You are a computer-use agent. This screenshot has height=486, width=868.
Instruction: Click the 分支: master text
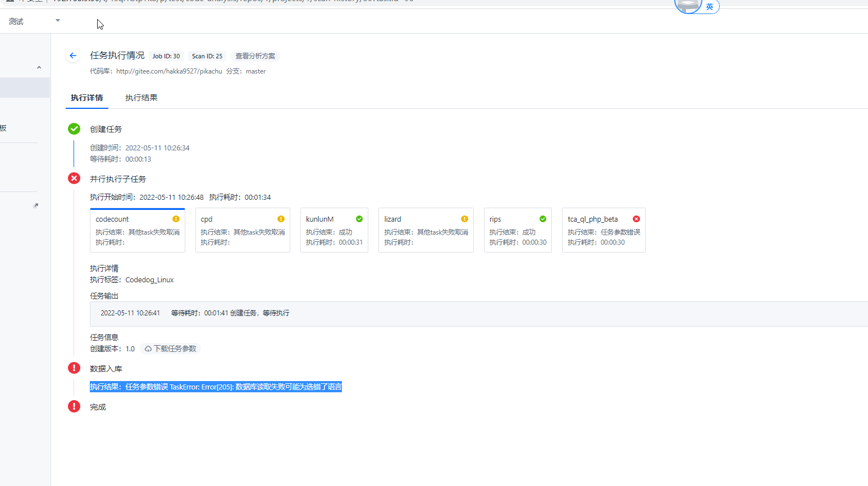click(x=246, y=71)
